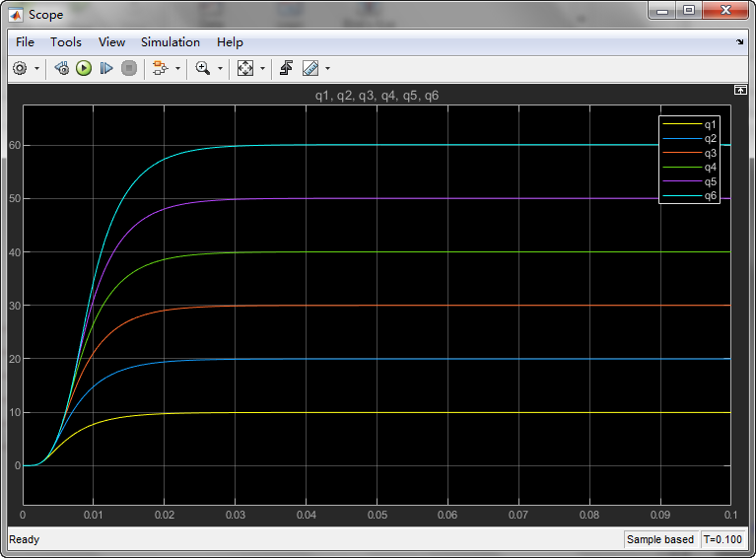Click the Ready status text
756x558 pixels.
coord(24,539)
